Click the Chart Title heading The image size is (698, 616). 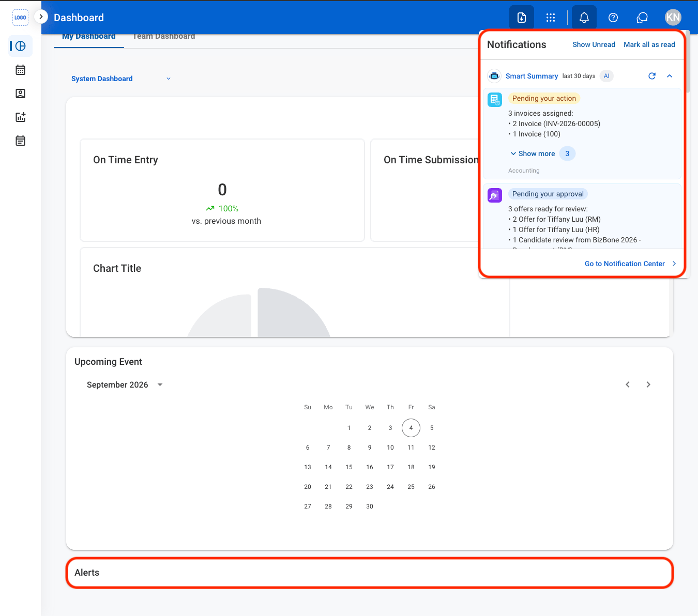[x=117, y=268]
